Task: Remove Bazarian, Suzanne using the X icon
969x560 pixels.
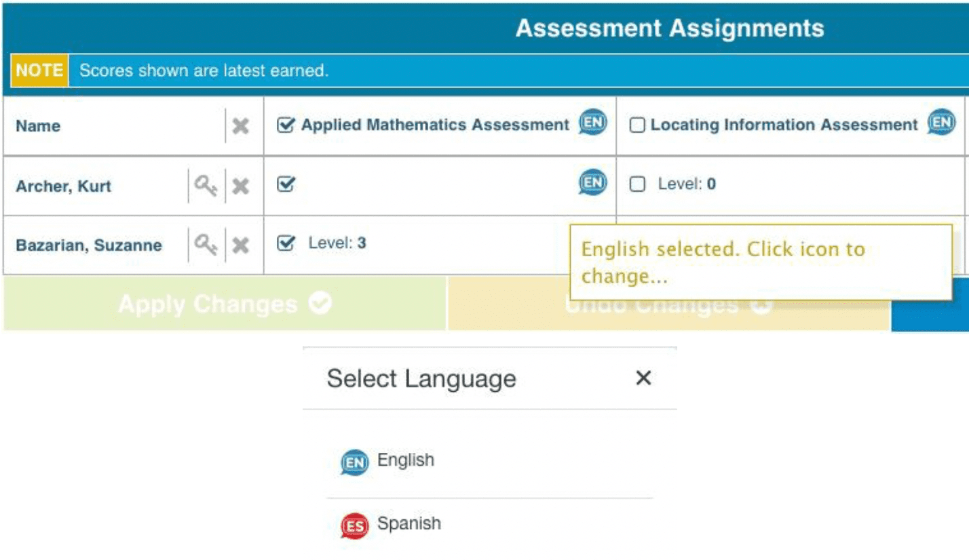Action: click(240, 245)
